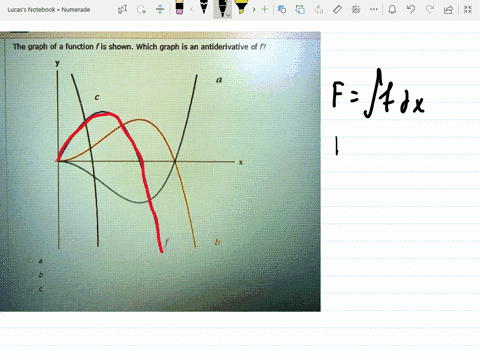Choose the Insert or Remove Space tool

tap(160, 9)
